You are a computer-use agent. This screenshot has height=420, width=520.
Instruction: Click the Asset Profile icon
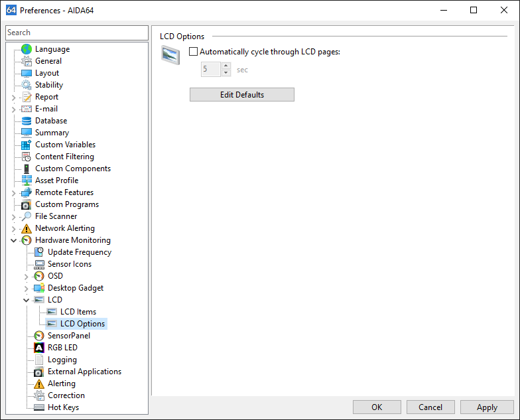[x=27, y=180]
